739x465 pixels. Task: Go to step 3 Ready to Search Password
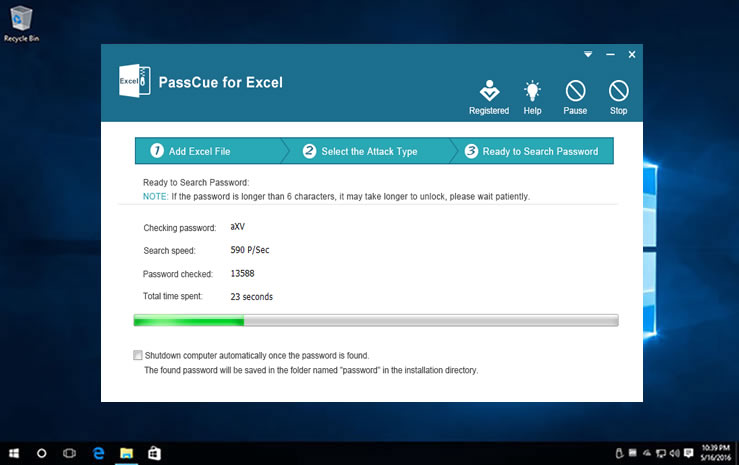[x=534, y=151]
